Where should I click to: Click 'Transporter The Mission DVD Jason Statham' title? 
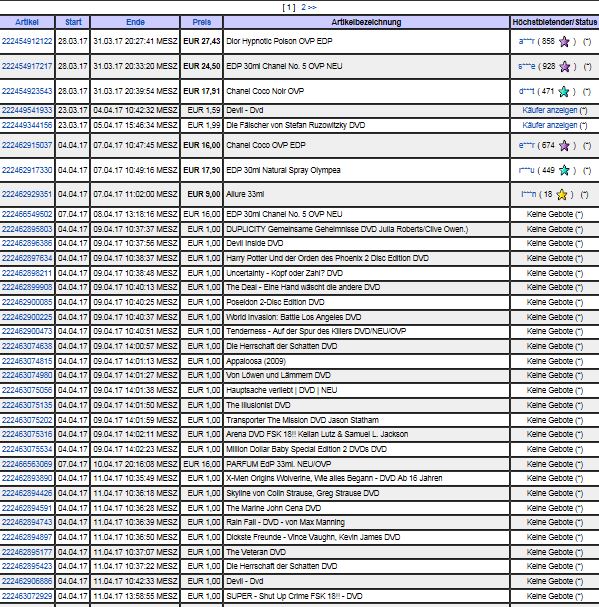302,420
